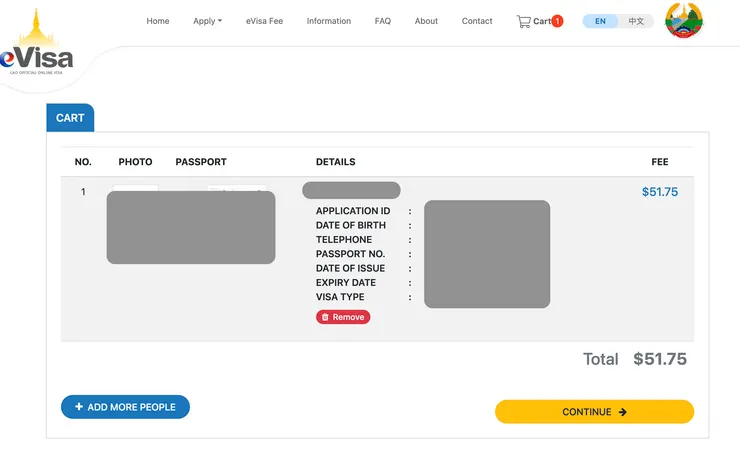
Task: Click the plus icon on Add More People
Action: 79,407
